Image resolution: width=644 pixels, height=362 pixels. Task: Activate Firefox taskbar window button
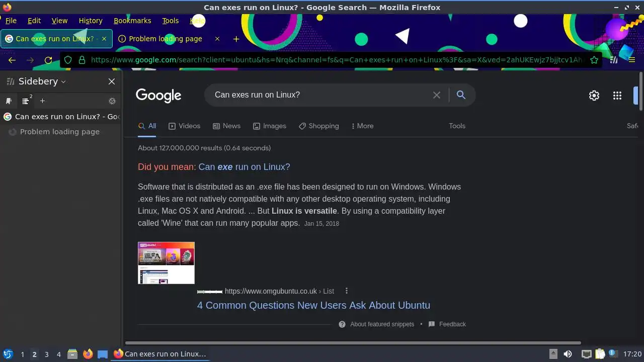160,354
